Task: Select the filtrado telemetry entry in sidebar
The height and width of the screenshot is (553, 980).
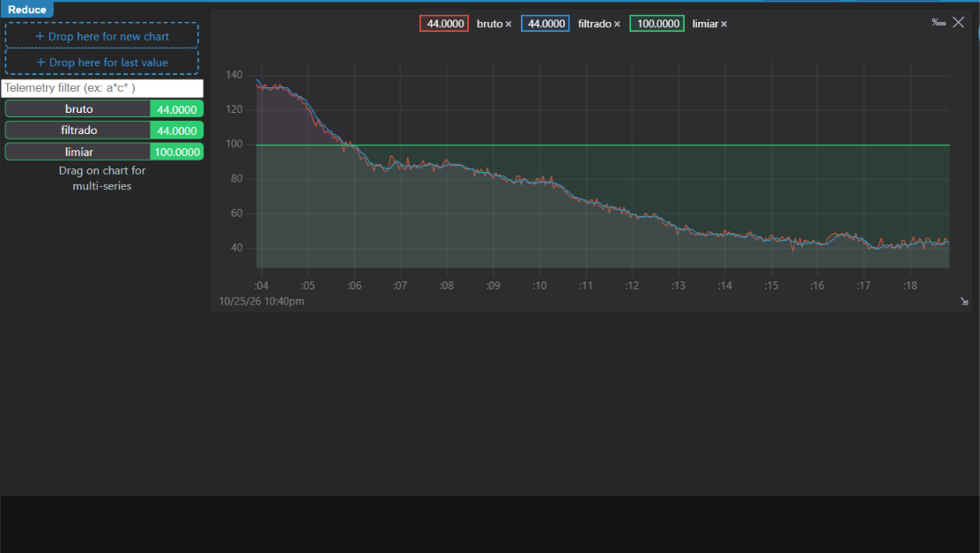Action: [104, 131]
